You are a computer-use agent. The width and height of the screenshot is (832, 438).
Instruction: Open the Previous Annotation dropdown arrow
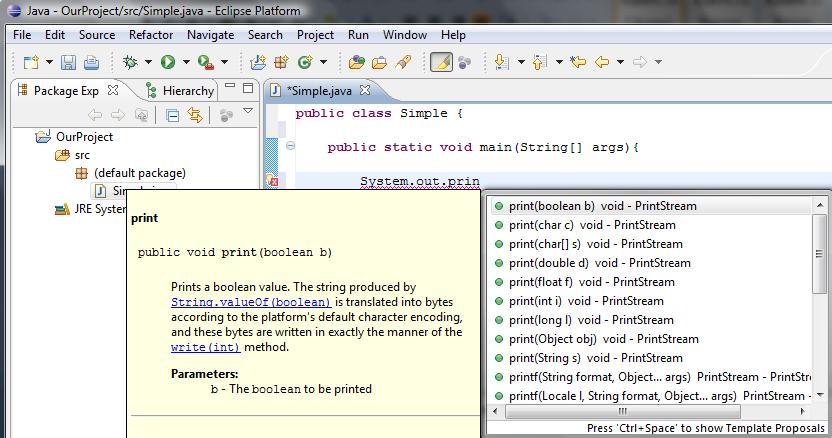(x=559, y=62)
